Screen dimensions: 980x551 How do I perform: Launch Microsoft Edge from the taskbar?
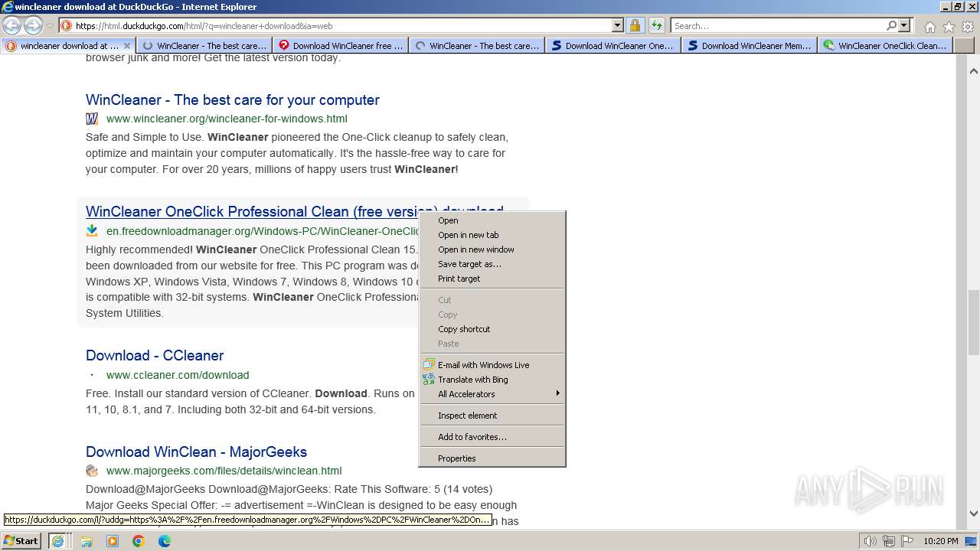coord(165,541)
